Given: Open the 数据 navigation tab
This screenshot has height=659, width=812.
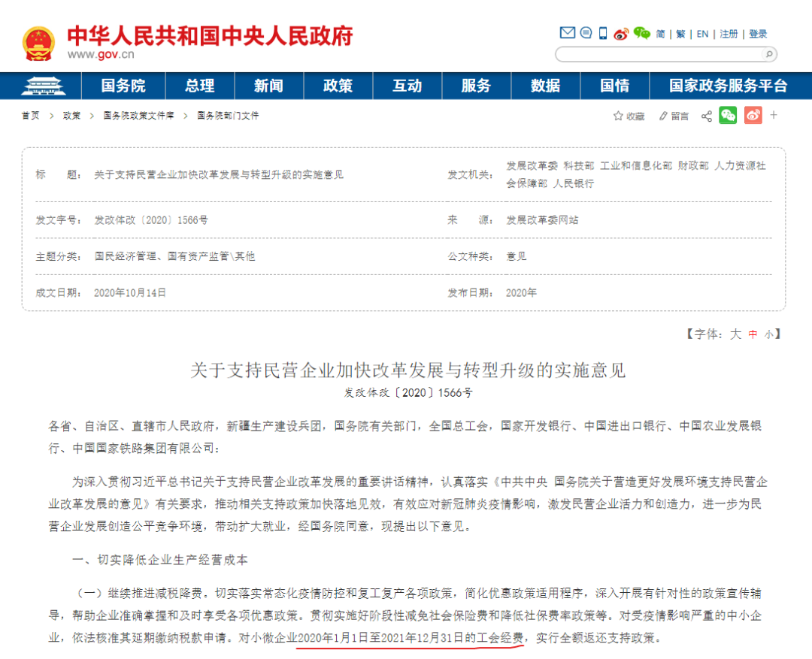Looking at the screenshot, I should (546, 86).
